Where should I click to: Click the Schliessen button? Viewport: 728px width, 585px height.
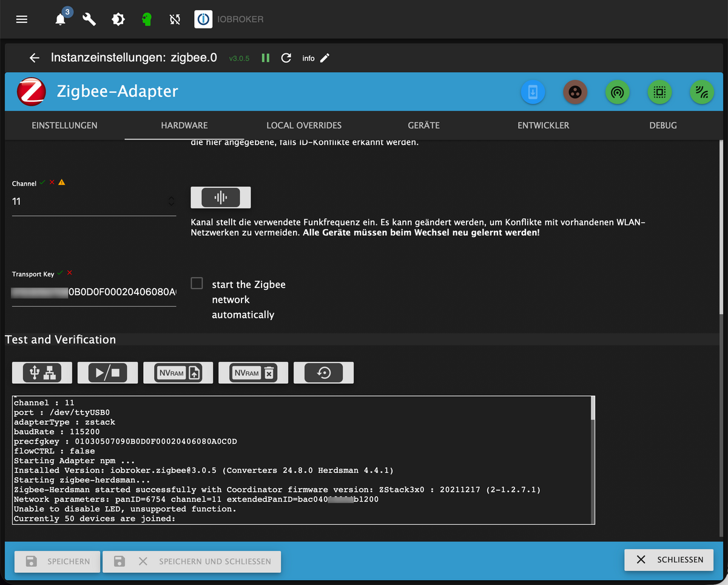tap(669, 560)
